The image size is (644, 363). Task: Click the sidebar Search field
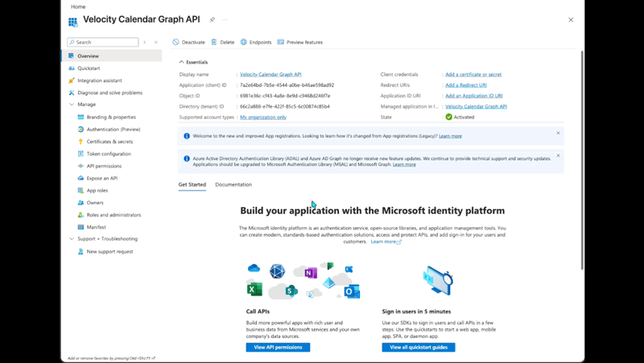(x=103, y=43)
